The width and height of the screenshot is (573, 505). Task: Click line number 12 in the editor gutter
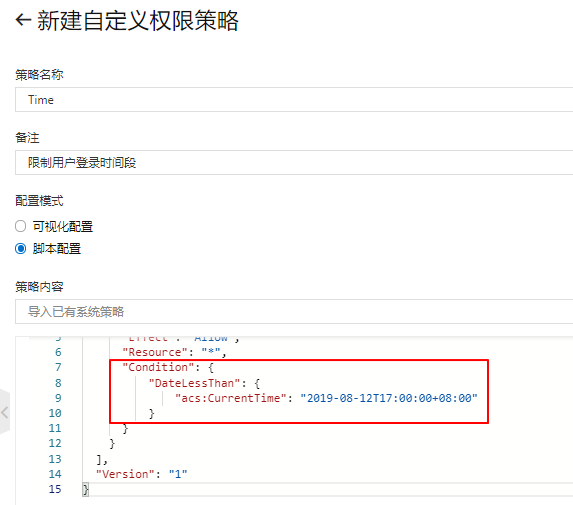[55, 443]
